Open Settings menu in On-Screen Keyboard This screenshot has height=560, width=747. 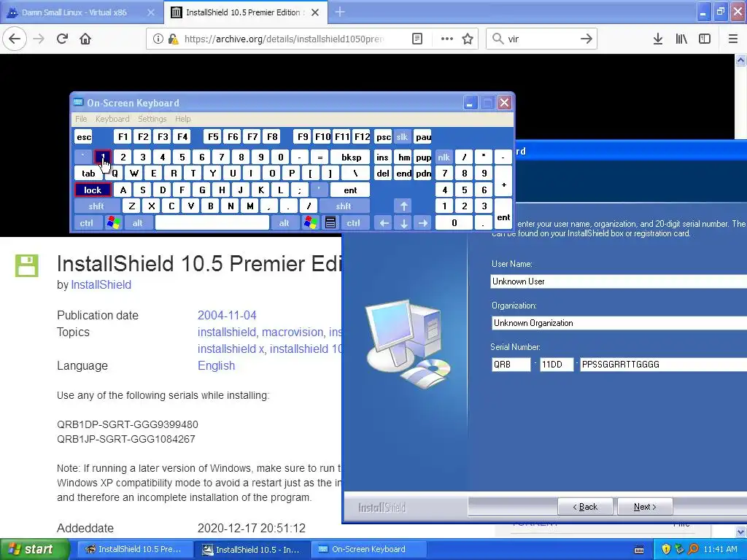152,119
